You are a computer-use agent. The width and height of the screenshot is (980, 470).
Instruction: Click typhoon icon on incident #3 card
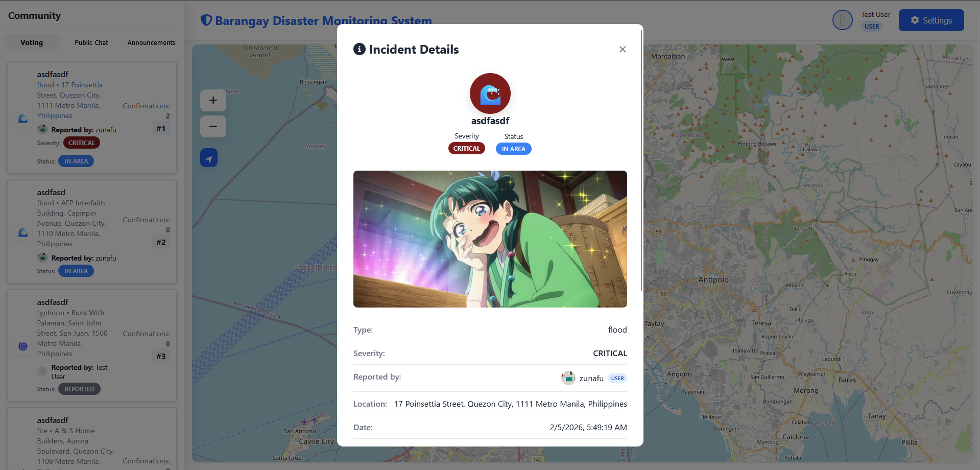click(x=23, y=346)
